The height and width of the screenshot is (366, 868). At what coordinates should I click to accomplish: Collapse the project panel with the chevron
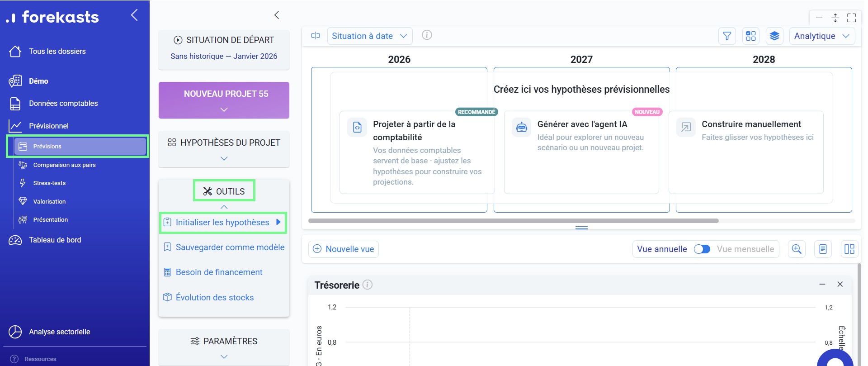(x=277, y=15)
